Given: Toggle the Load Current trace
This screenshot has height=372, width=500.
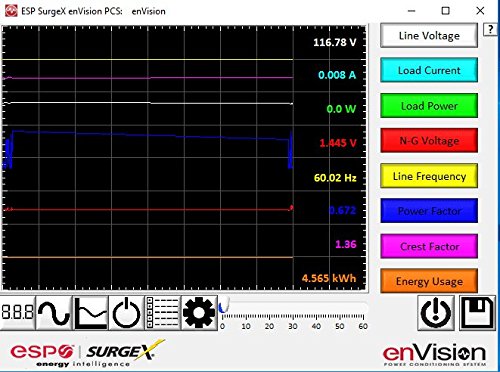Looking at the screenshot, I should (x=429, y=70).
